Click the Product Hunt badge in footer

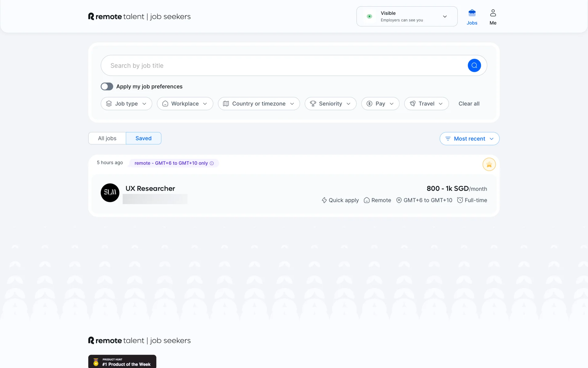tap(122, 362)
